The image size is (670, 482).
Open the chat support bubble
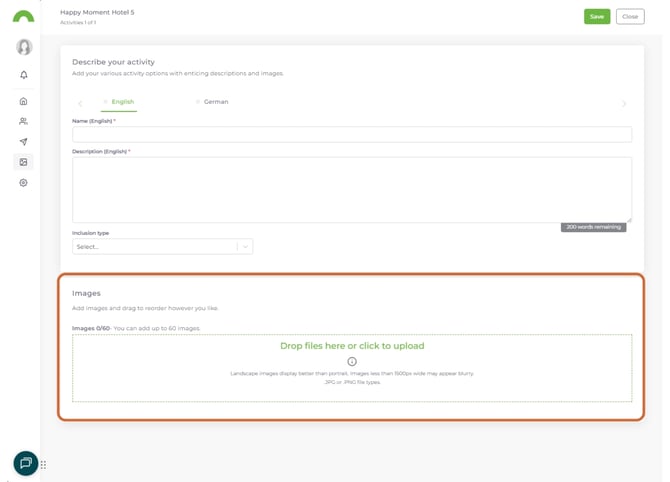25,463
